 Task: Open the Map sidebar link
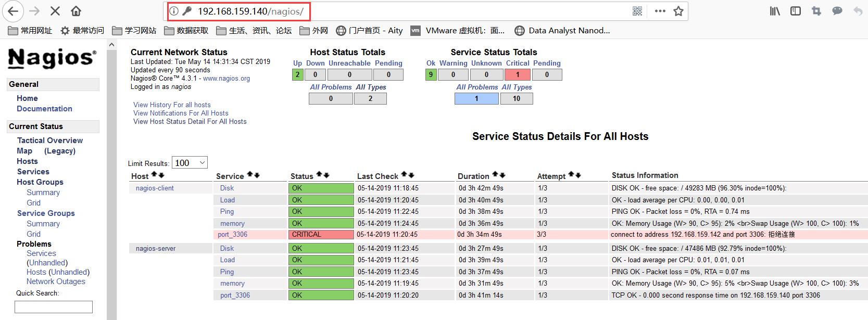click(24, 151)
